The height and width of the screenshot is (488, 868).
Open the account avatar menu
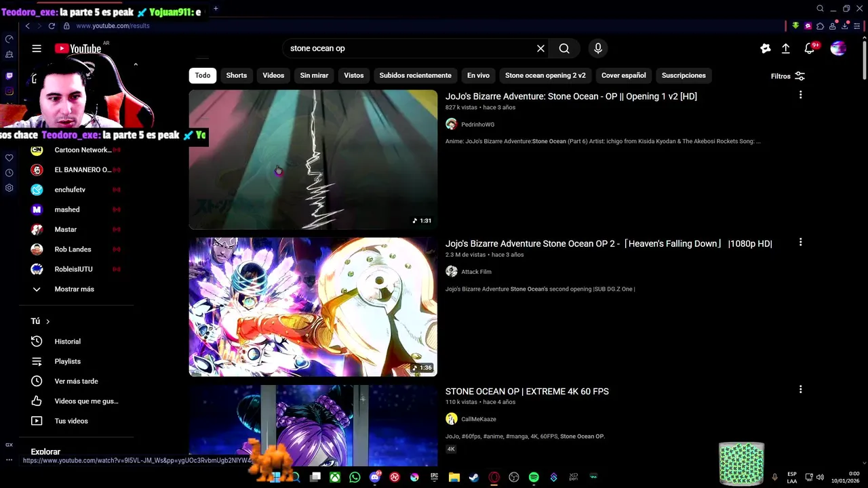[838, 48]
